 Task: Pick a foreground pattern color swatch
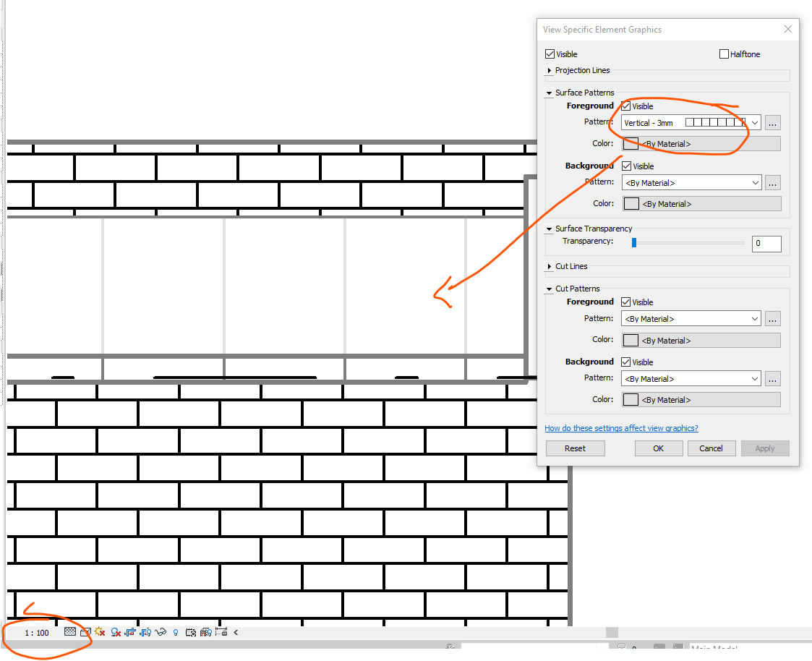631,143
